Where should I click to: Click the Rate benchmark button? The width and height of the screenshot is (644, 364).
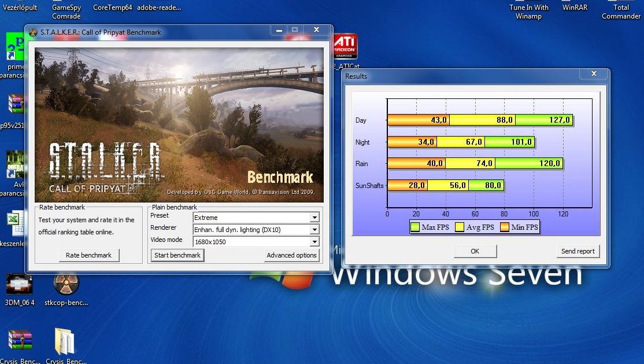pyautogui.click(x=88, y=255)
